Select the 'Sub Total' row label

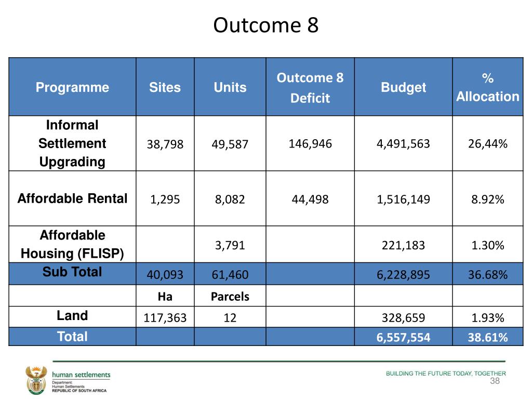(x=72, y=272)
